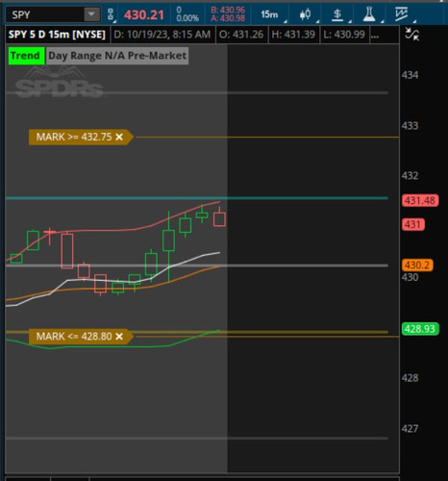Click the ask price A: 430.98
This screenshot has width=448, height=481.
228,18
